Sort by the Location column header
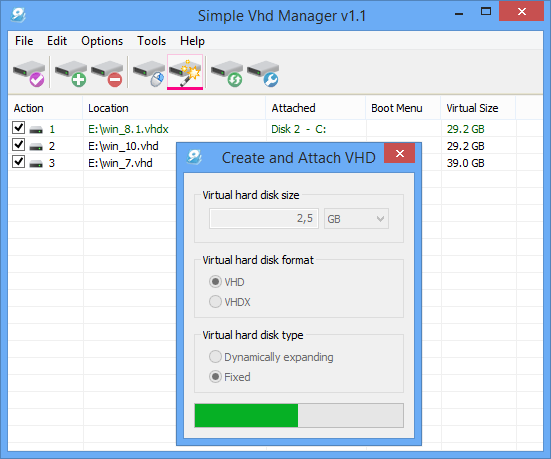This screenshot has height=459, width=551. tap(174, 108)
